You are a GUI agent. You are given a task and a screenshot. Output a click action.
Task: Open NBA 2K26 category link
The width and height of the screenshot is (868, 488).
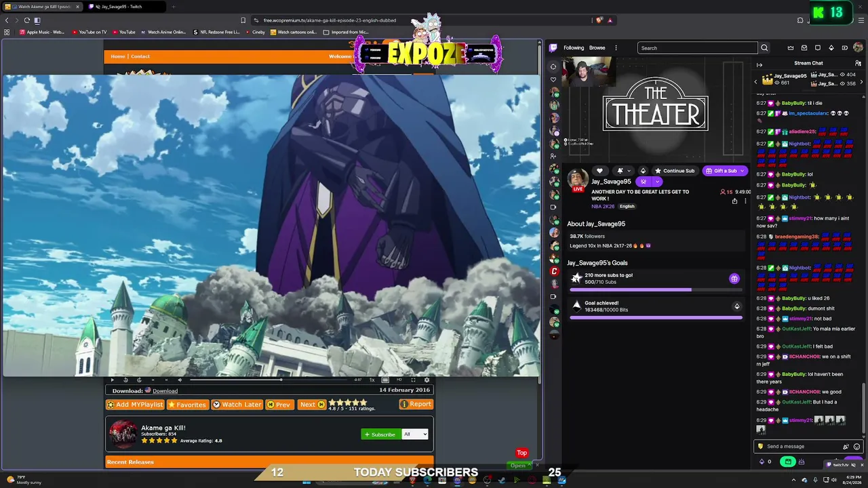[x=603, y=207]
